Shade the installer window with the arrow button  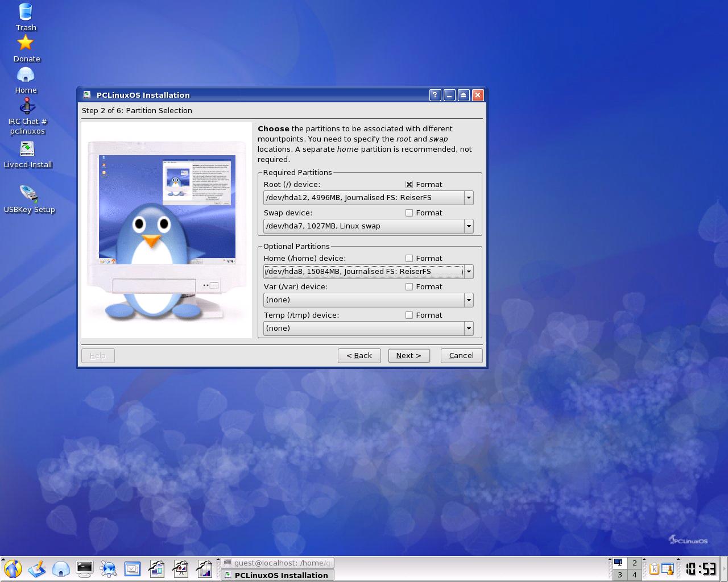click(464, 95)
